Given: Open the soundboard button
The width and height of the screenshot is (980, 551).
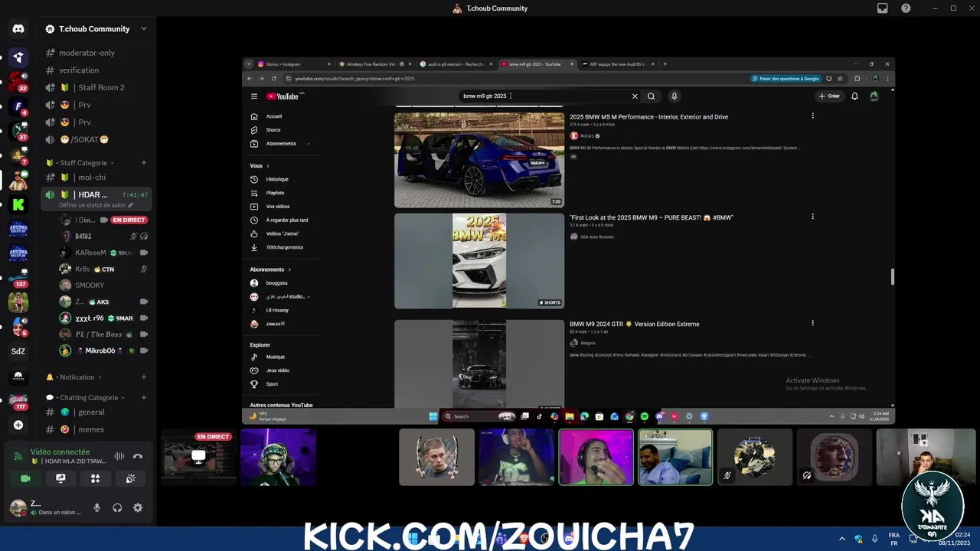Looking at the screenshot, I should pos(131,478).
